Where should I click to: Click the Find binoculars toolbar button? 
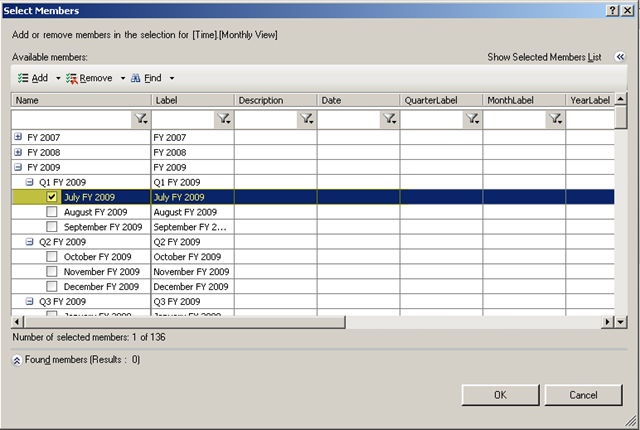146,78
